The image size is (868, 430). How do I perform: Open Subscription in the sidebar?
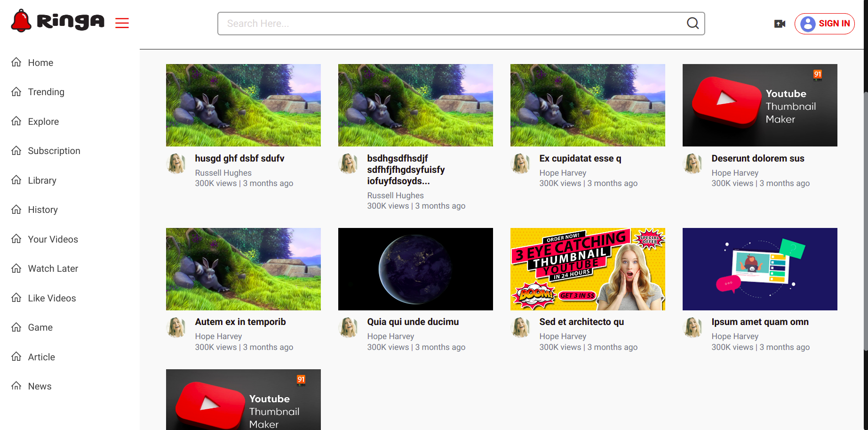click(54, 151)
